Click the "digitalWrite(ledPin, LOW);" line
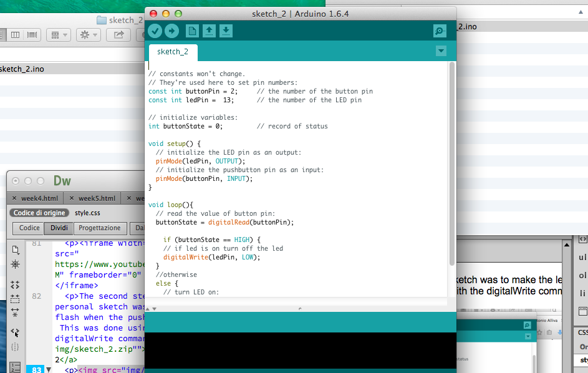Image resolution: width=588 pixels, height=373 pixels. pyautogui.click(x=211, y=258)
